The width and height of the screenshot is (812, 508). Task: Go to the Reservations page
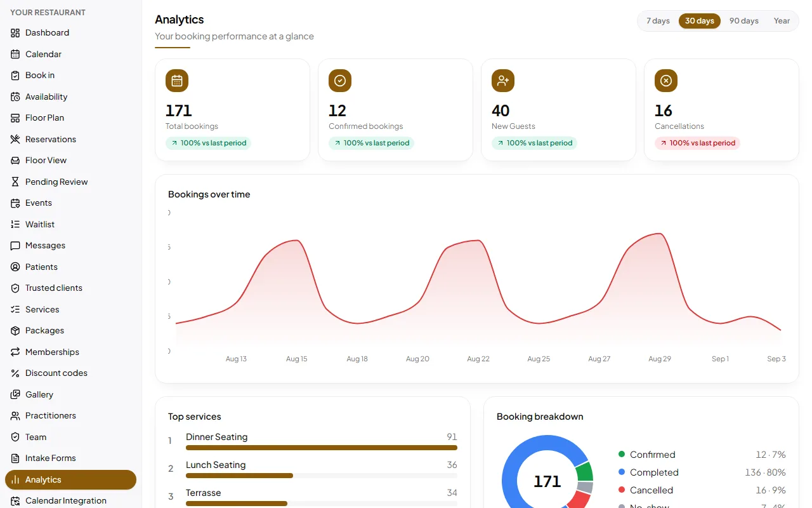70,139
